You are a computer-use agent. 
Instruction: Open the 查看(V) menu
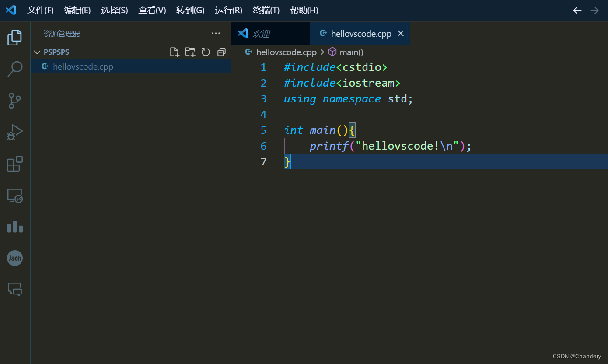[x=152, y=10]
